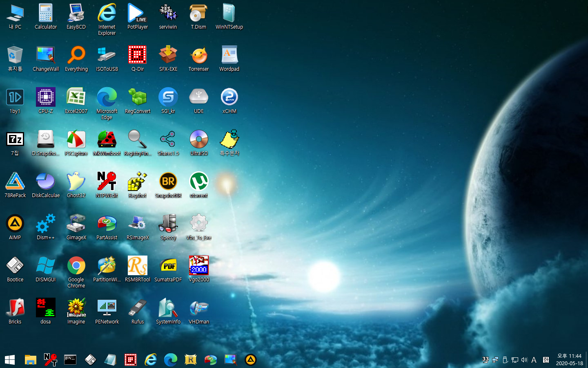588x368 pixels.
Task: Toggle the 한 IME language indicator
Action: tap(546, 360)
